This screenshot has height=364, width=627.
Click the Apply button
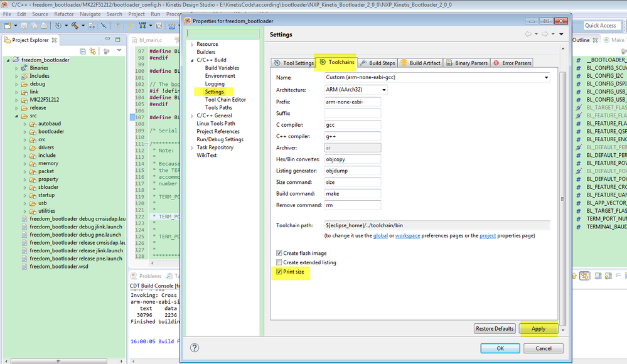point(539,329)
